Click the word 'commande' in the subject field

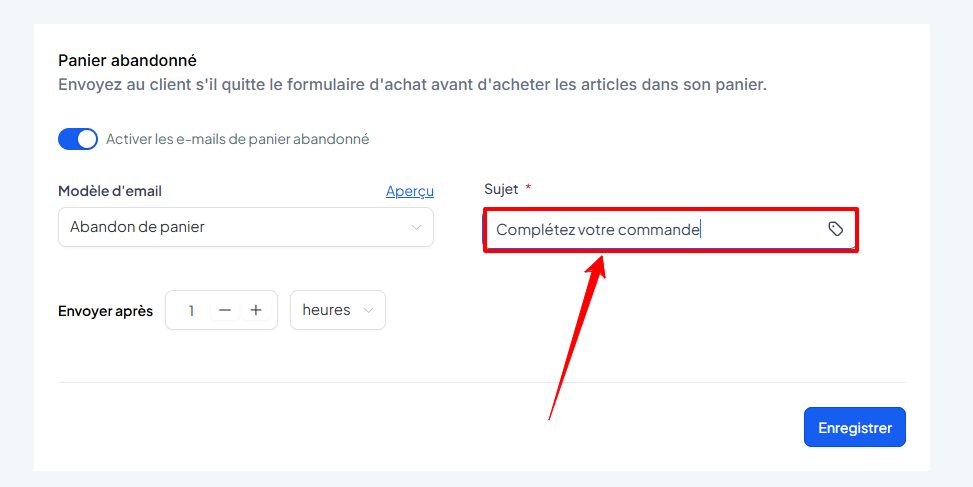(659, 229)
